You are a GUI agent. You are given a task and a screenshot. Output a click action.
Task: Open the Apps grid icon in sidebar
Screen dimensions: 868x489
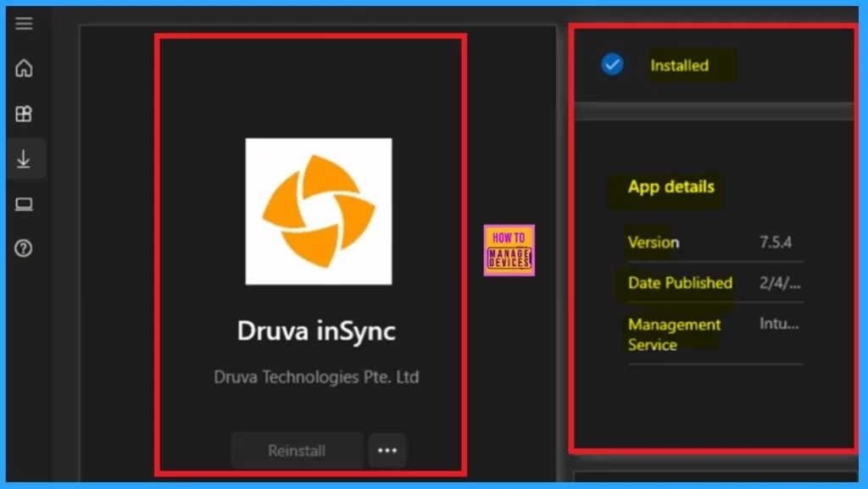(24, 114)
